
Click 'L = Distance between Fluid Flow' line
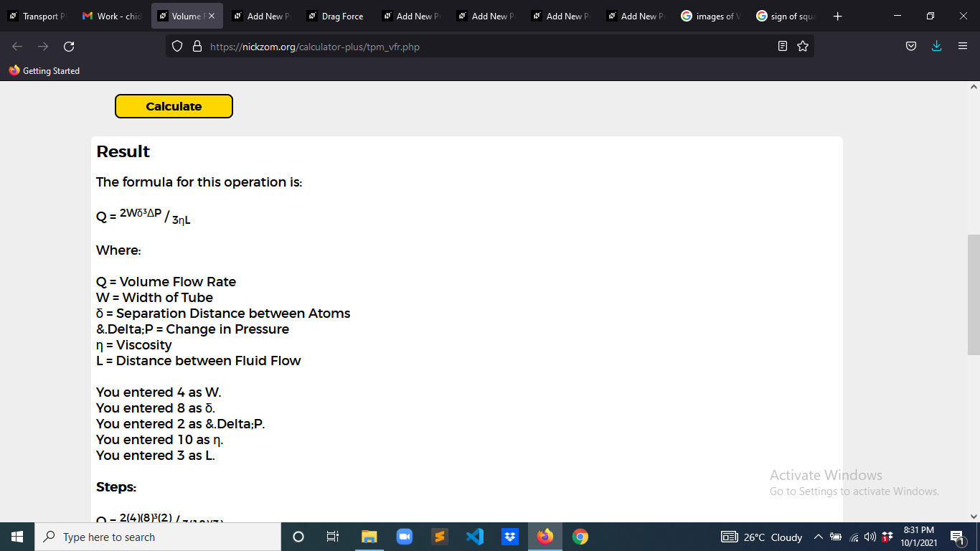coord(199,361)
